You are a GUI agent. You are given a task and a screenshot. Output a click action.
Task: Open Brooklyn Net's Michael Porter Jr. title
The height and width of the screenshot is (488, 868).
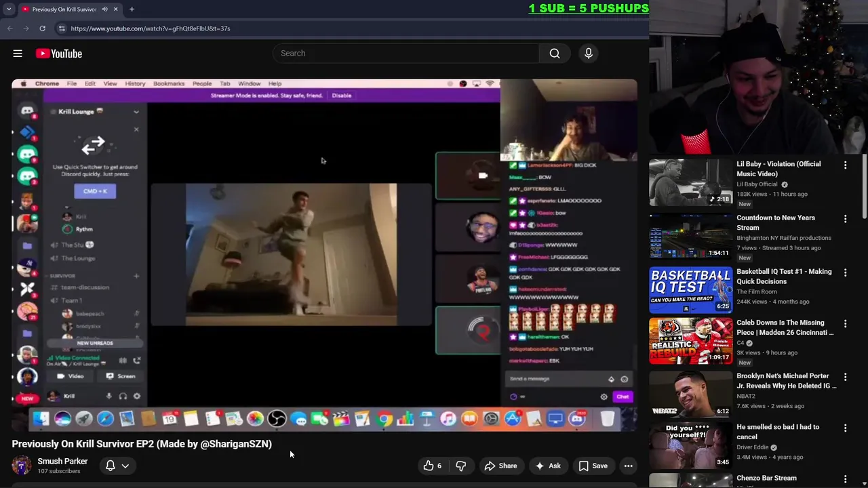pyautogui.click(x=787, y=381)
